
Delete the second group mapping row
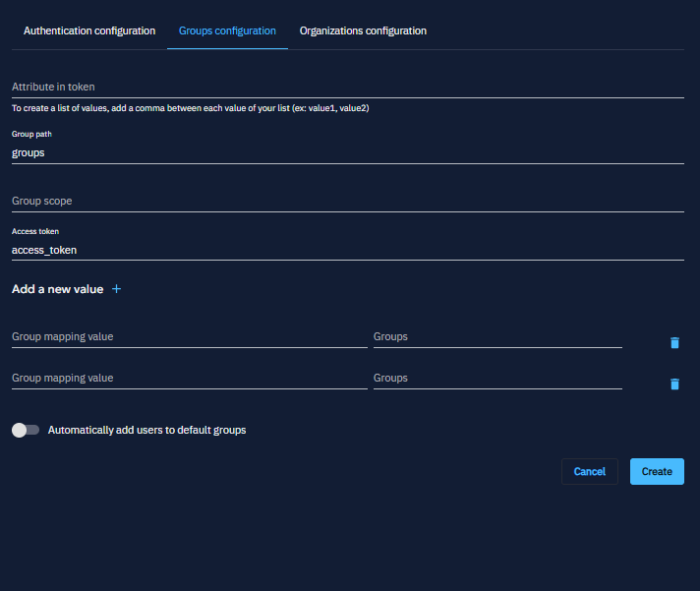pyautogui.click(x=674, y=384)
